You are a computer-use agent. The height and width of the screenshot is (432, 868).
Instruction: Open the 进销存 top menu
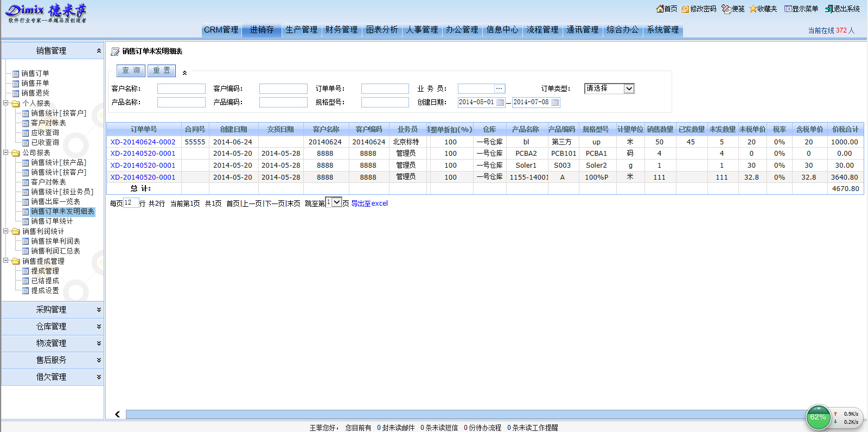pos(261,30)
